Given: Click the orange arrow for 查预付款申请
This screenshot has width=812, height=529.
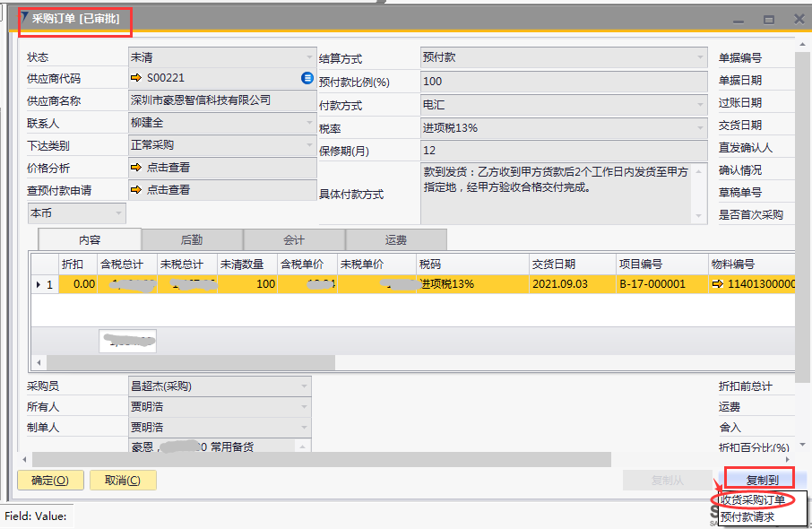Looking at the screenshot, I should pyautogui.click(x=136, y=190).
